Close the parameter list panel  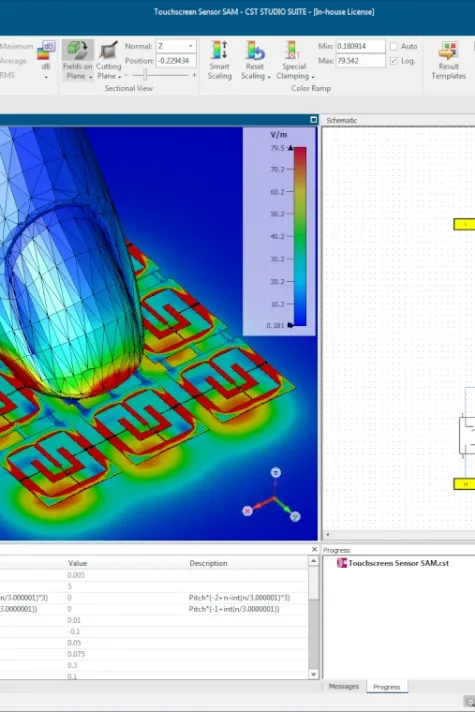click(314, 549)
